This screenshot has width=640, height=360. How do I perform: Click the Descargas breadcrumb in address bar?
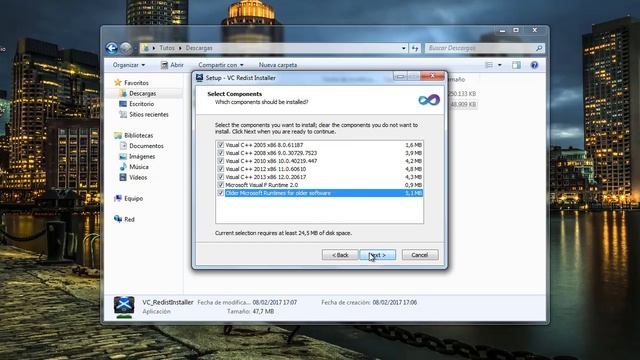click(x=199, y=48)
